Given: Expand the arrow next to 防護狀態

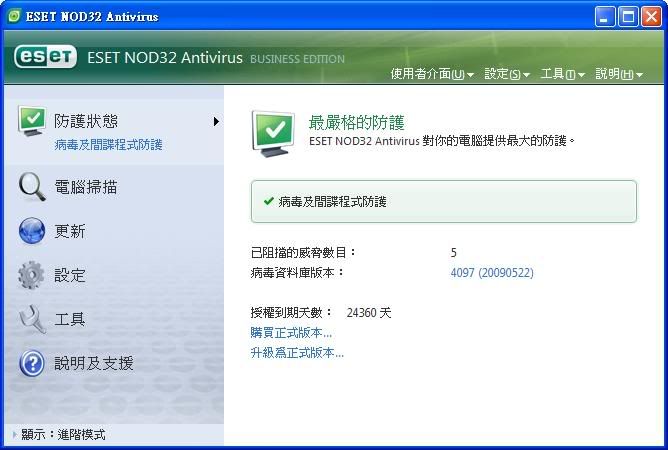Looking at the screenshot, I should (216, 121).
